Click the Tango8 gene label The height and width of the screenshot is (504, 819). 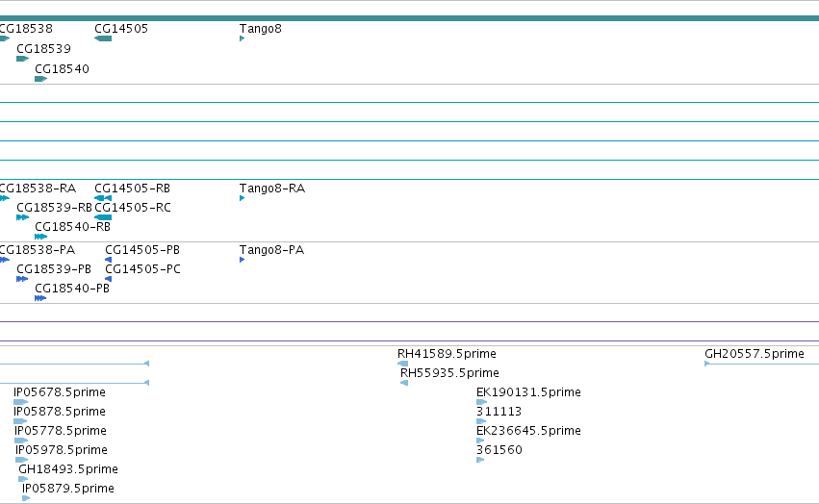tap(261, 29)
